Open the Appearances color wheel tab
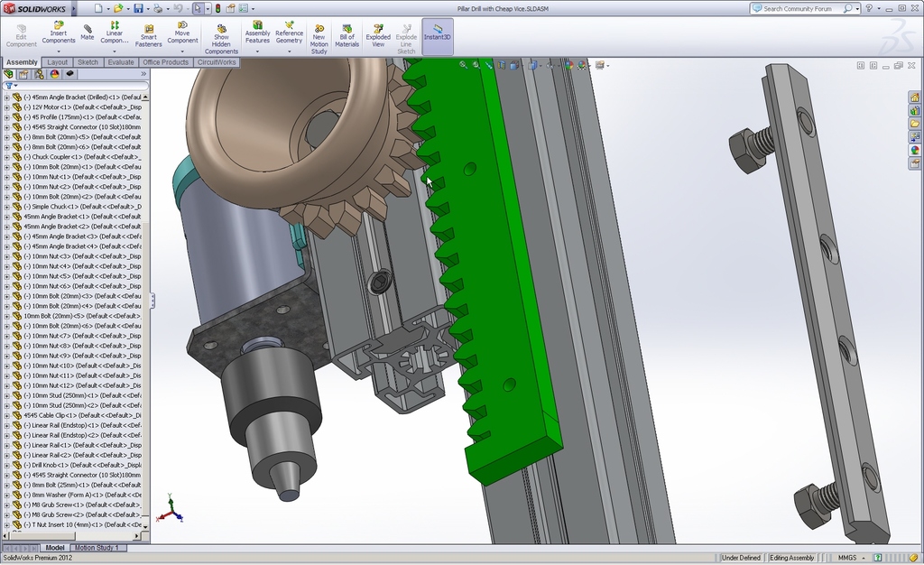 [x=54, y=74]
